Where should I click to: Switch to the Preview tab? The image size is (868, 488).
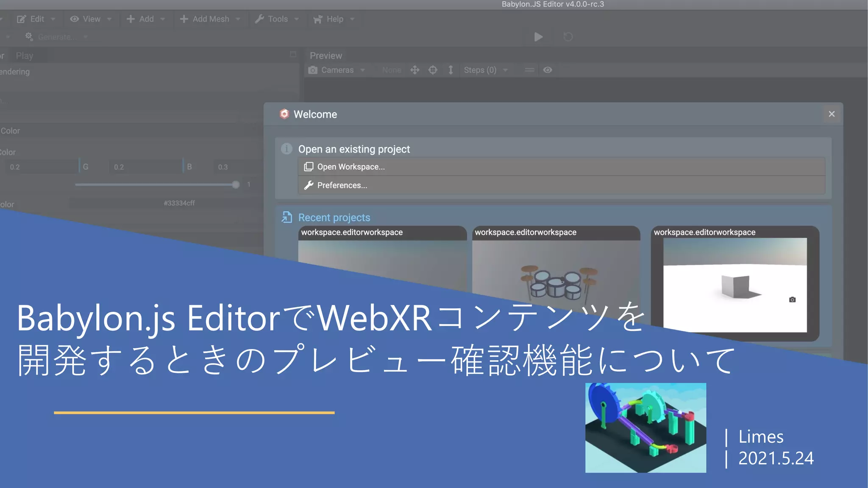point(325,55)
